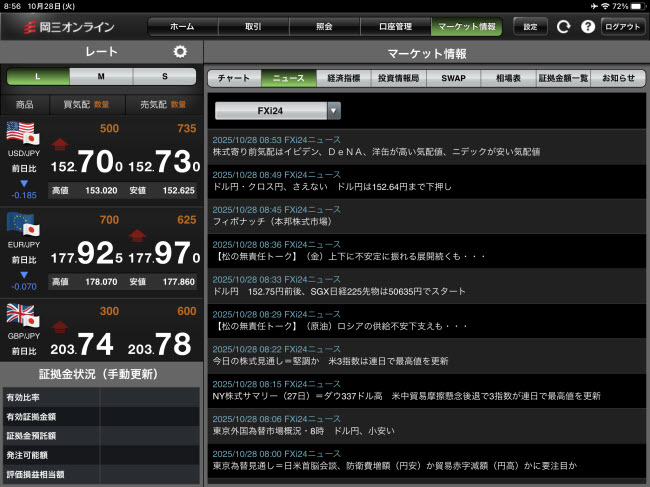
Task: Select the USD/JPY flag pair icon
Action: (23, 133)
